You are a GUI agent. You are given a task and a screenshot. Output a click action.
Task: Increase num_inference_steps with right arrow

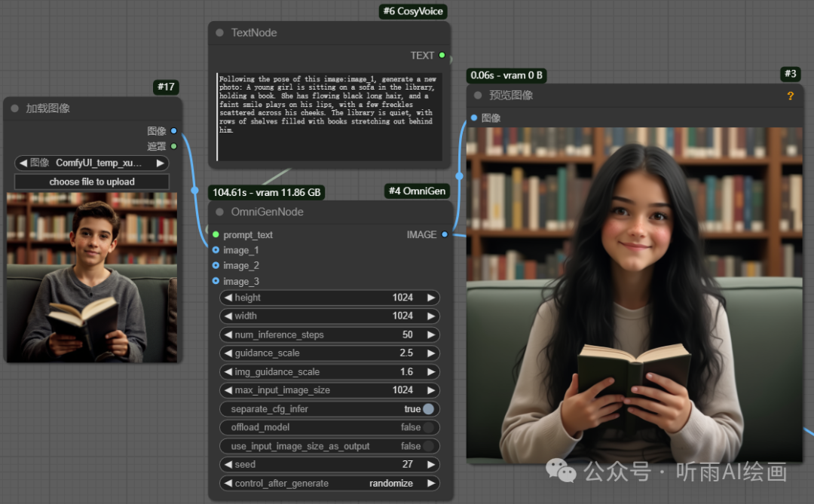click(431, 334)
